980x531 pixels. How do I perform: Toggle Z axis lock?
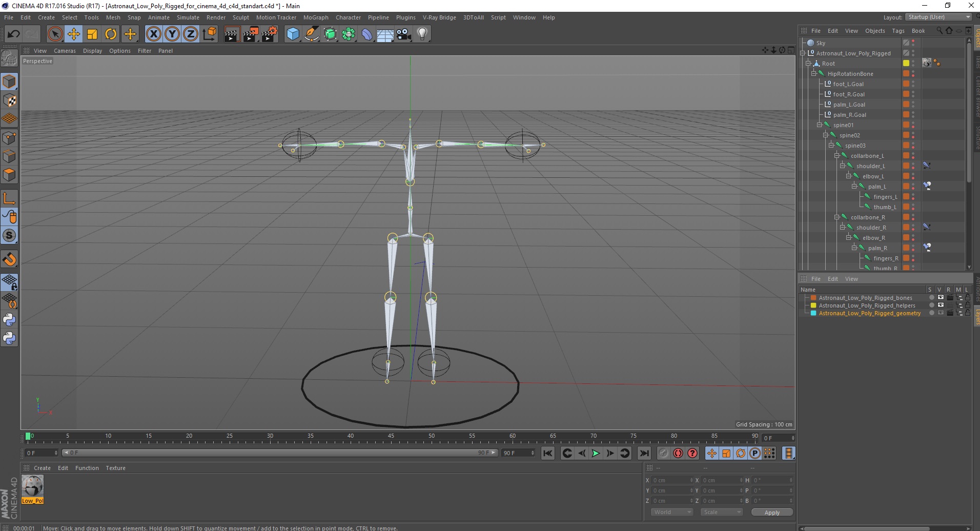coord(190,34)
